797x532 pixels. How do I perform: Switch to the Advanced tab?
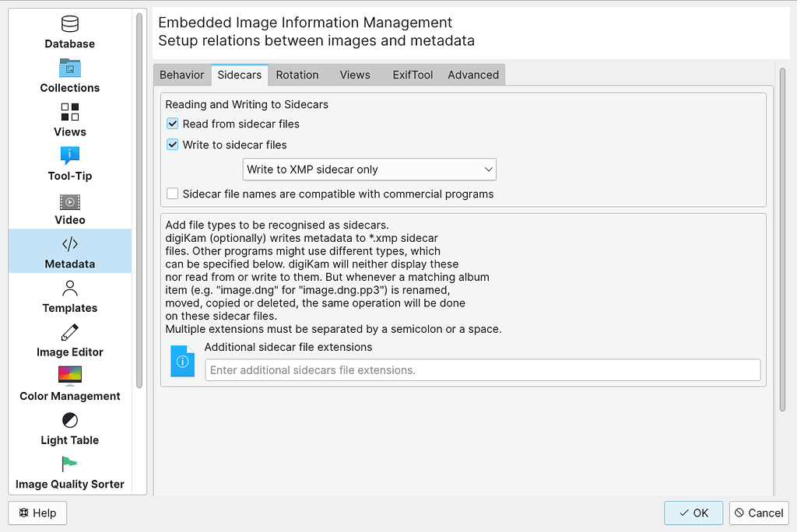pos(473,75)
